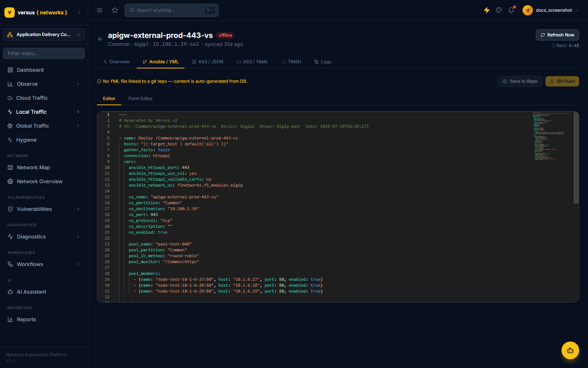Expand the Global Traffic menu chevron
Image resolution: width=588 pixels, height=368 pixels.
coord(78,126)
